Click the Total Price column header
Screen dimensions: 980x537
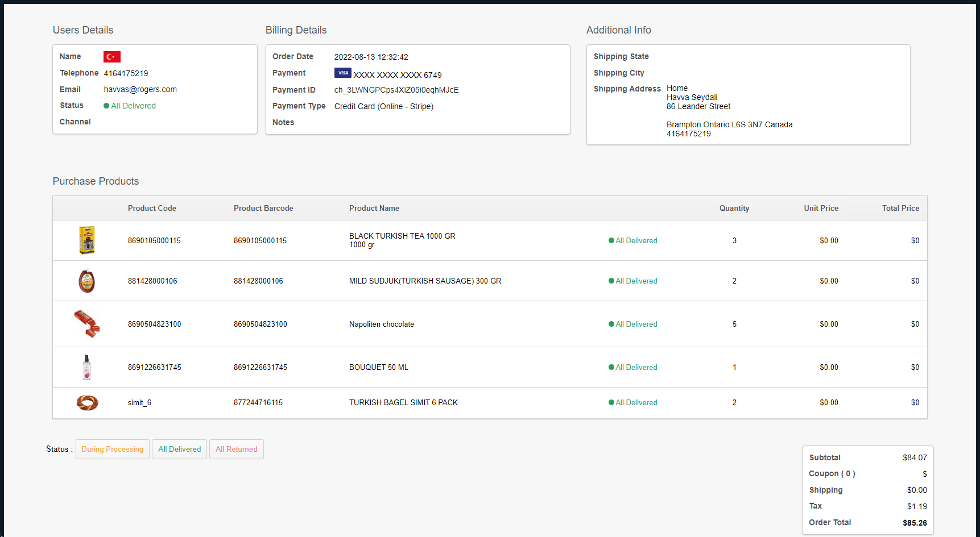[900, 208]
